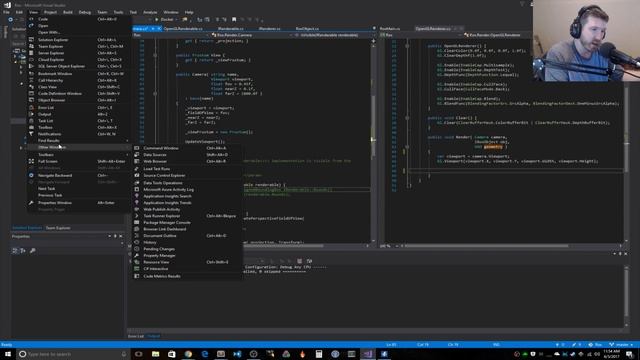Choose Object Browser in the View menu
This screenshot has height=360, width=640.
click(x=78, y=100)
